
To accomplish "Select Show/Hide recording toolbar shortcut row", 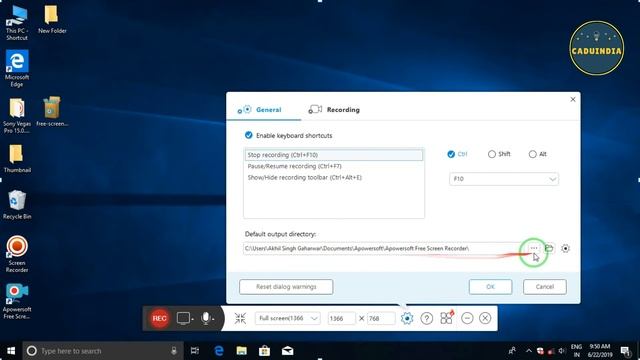I will (x=334, y=178).
